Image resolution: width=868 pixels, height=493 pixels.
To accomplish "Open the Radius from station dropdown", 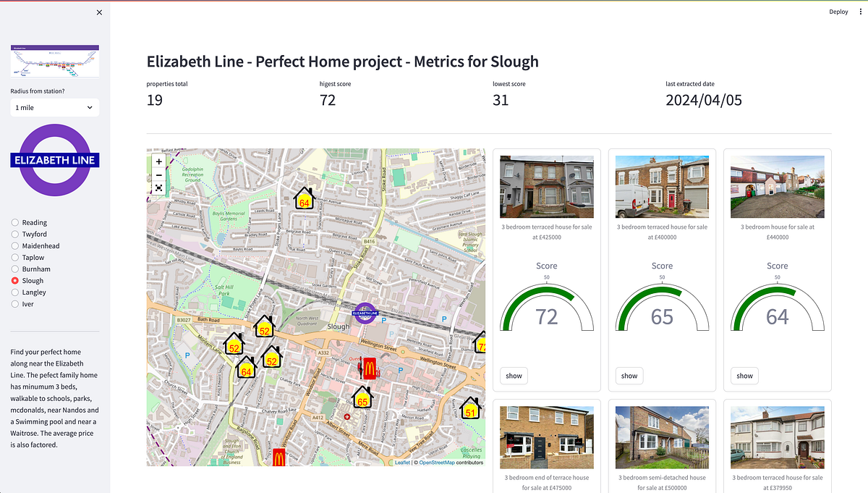I will pyautogui.click(x=54, y=107).
